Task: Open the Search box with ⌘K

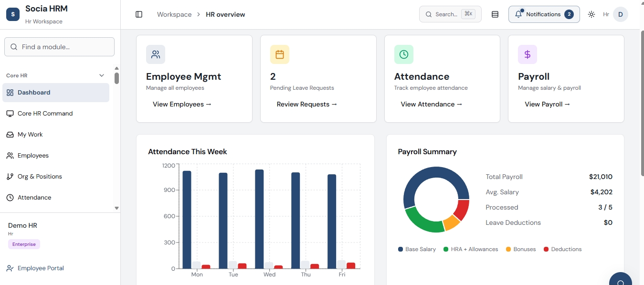Action: (450, 14)
